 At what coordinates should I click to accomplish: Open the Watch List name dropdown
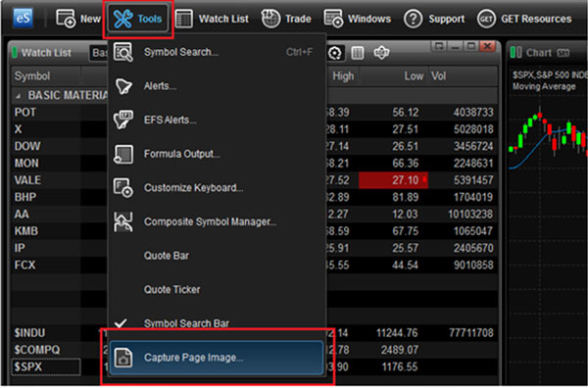click(x=99, y=53)
